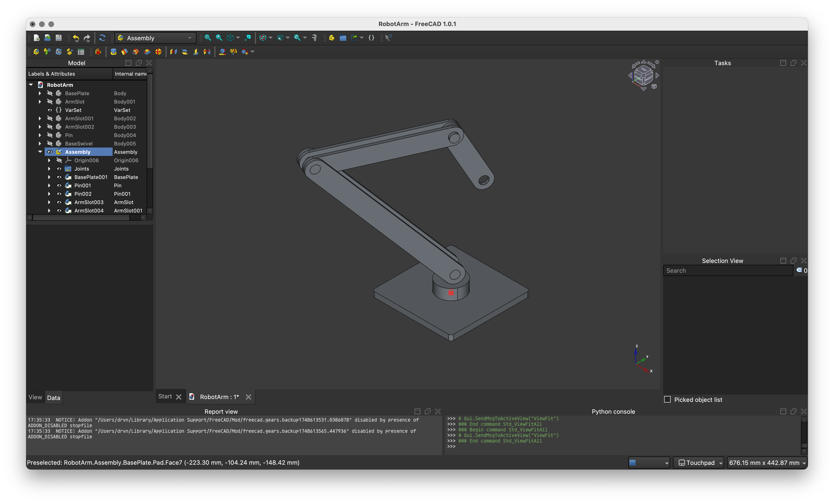834x504 pixels.
Task: Toggle visibility eye of Pin001
Action: click(59, 185)
